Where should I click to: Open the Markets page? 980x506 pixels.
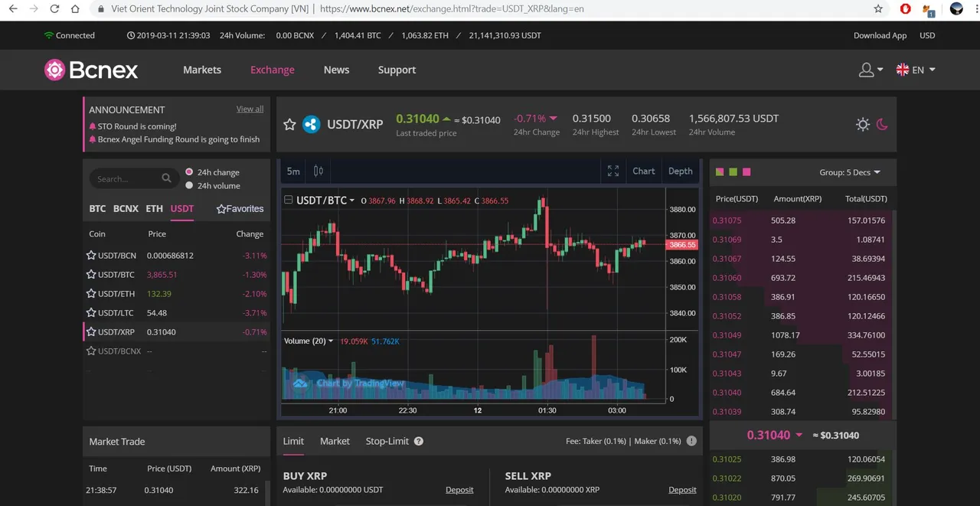coord(202,70)
